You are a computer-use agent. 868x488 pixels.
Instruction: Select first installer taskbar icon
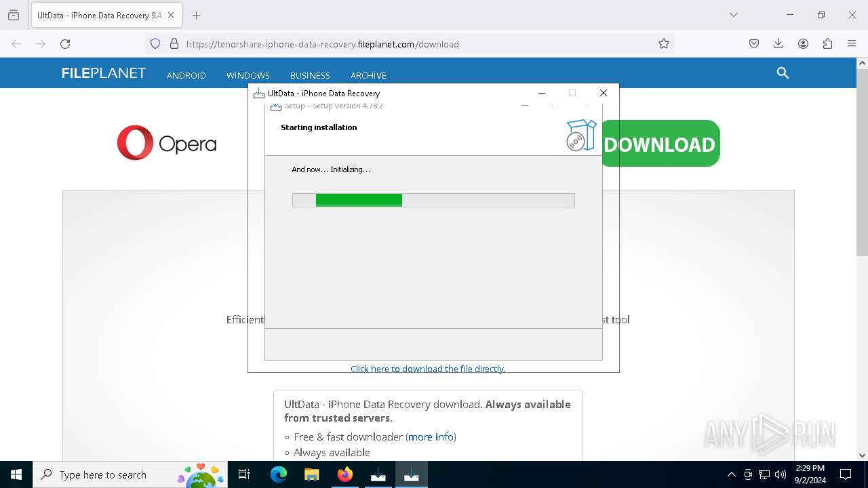coord(378,474)
